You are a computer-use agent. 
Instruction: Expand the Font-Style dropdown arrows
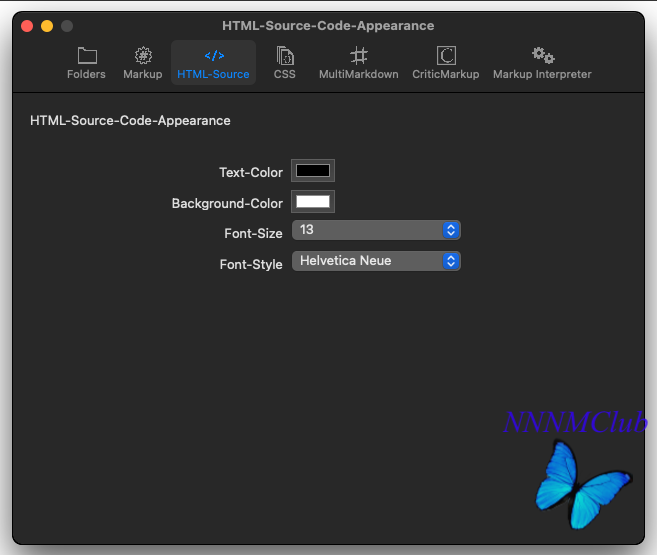click(x=451, y=261)
